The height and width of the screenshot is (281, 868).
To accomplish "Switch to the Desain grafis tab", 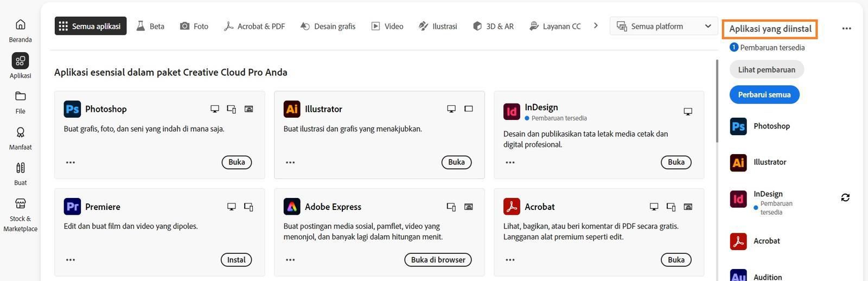I will pyautogui.click(x=328, y=26).
